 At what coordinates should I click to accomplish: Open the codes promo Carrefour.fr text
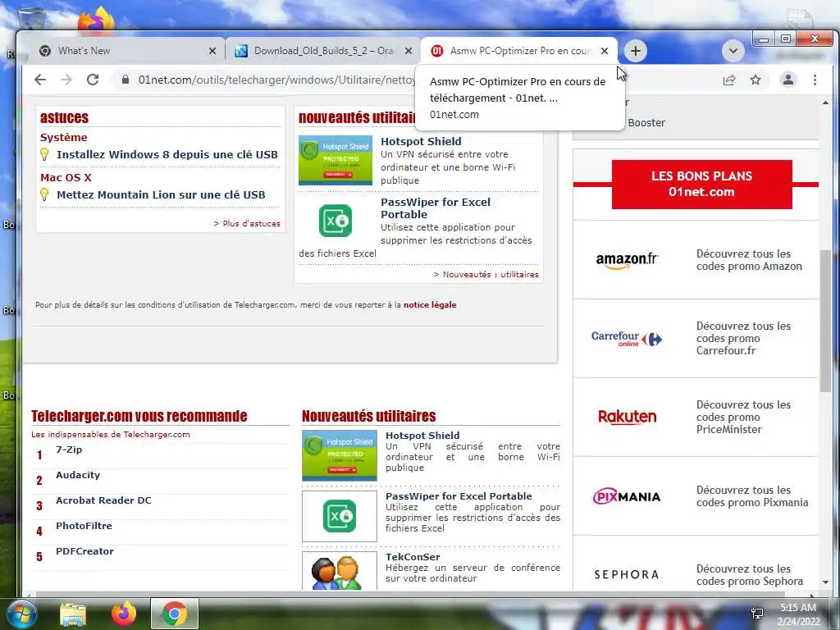[x=743, y=338]
